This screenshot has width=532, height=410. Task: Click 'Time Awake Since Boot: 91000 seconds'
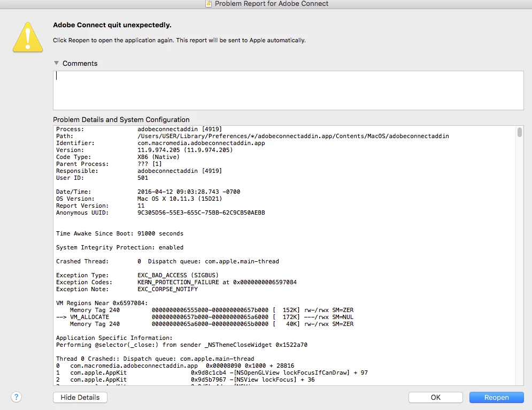coord(120,233)
